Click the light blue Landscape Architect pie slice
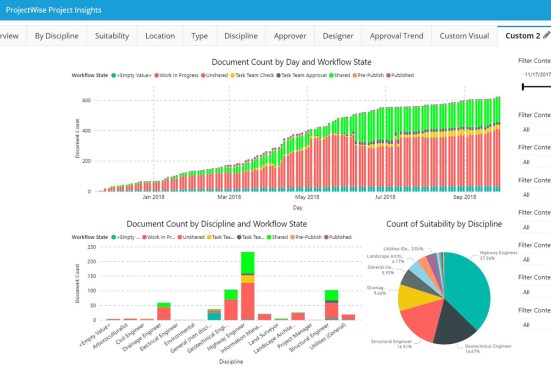This screenshot has height=367, width=551. click(419, 270)
